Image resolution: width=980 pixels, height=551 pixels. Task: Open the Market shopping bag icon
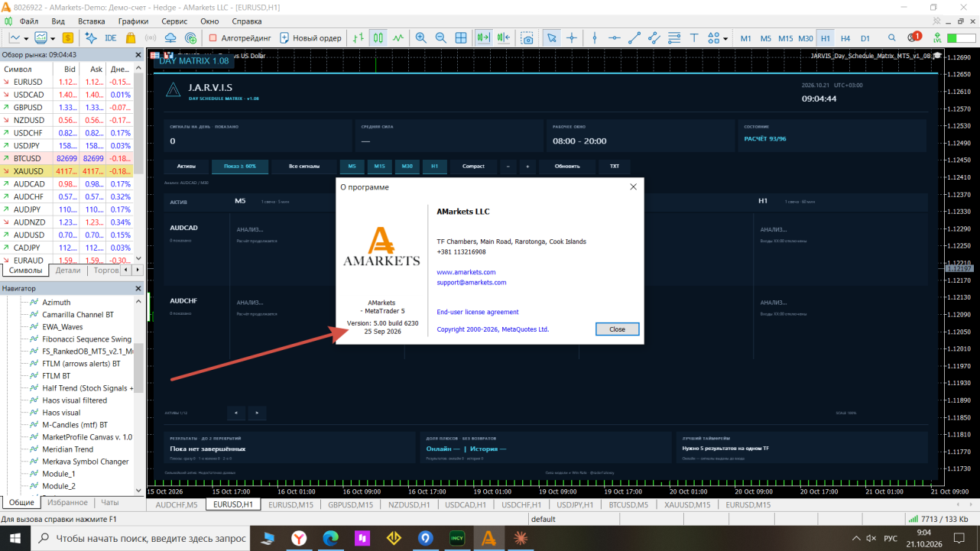[131, 37]
